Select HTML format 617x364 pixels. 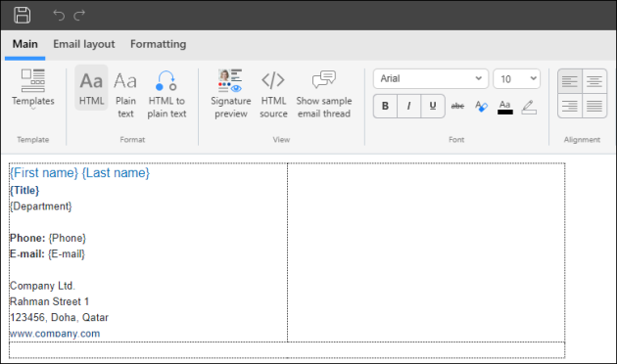pyautogui.click(x=91, y=88)
